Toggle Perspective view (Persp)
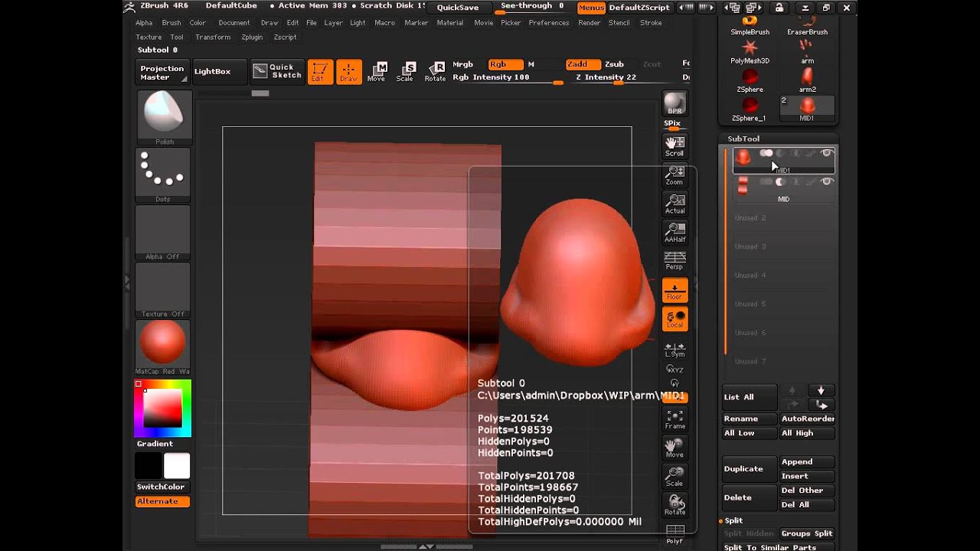 tap(675, 260)
